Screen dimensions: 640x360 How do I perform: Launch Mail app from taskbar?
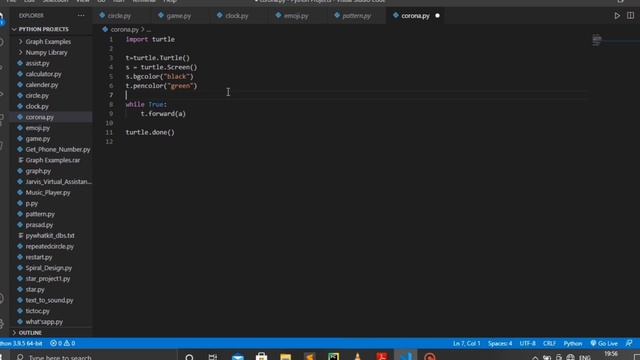click(x=238, y=357)
